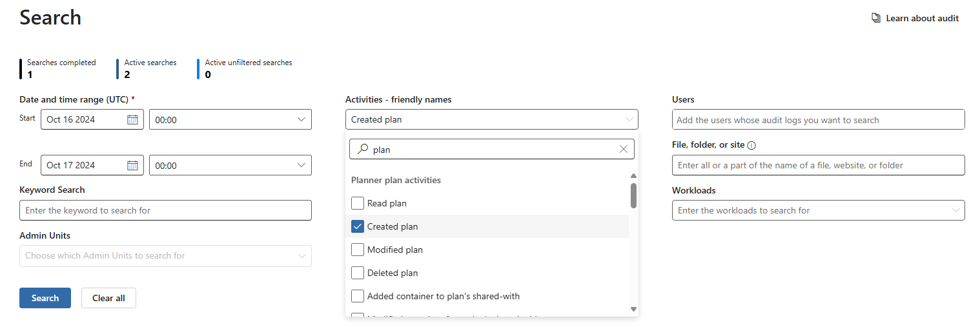Tick the Modified plan checkbox

[x=358, y=250]
